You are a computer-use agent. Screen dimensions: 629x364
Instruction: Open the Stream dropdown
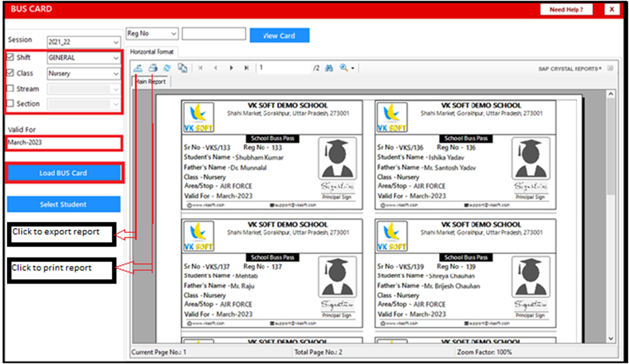coord(84,89)
